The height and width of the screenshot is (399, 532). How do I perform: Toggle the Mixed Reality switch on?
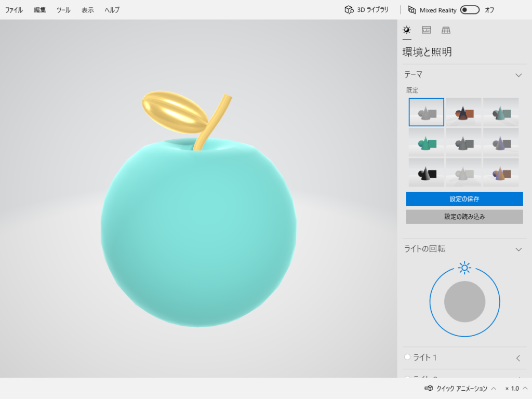[x=470, y=10]
